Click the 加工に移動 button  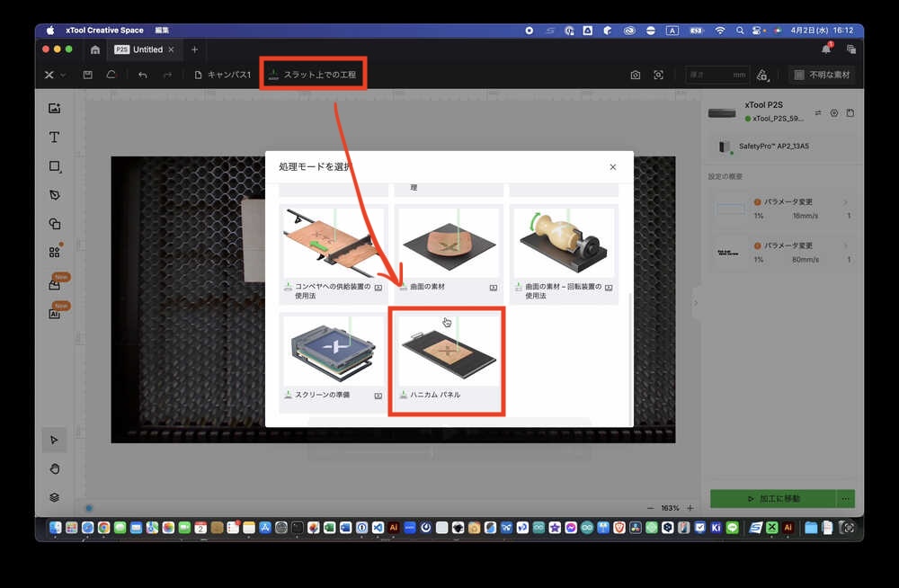[x=773, y=498]
